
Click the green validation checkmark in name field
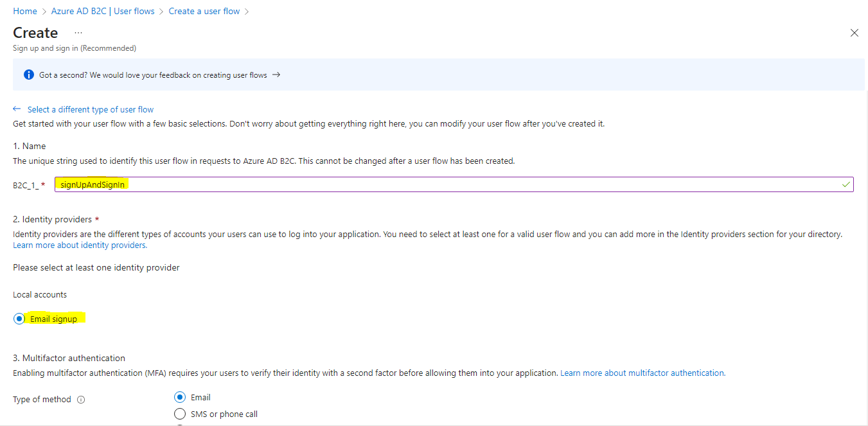tap(846, 184)
